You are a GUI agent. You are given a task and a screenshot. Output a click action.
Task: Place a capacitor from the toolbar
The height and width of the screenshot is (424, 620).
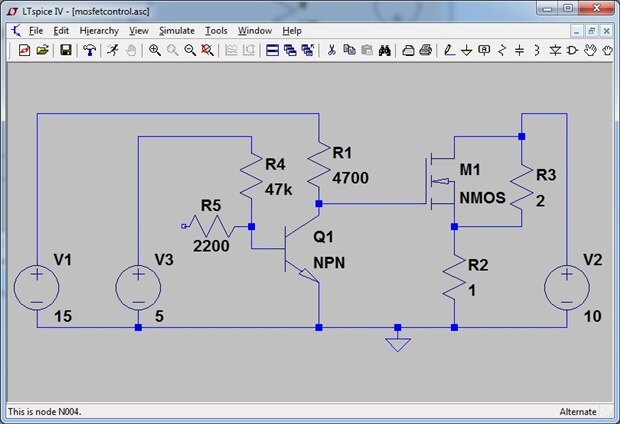click(x=520, y=50)
